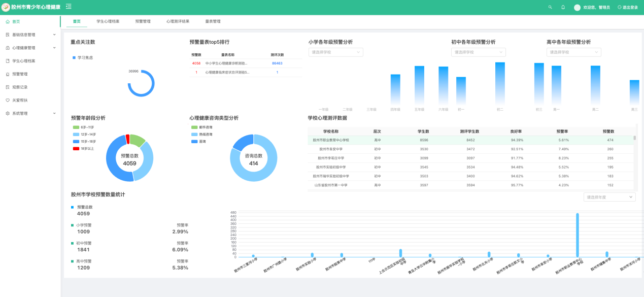Click the 首页 home icon in sidebar
This screenshot has height=297, width=644.
pyautogui.click(x=8, y=22)
